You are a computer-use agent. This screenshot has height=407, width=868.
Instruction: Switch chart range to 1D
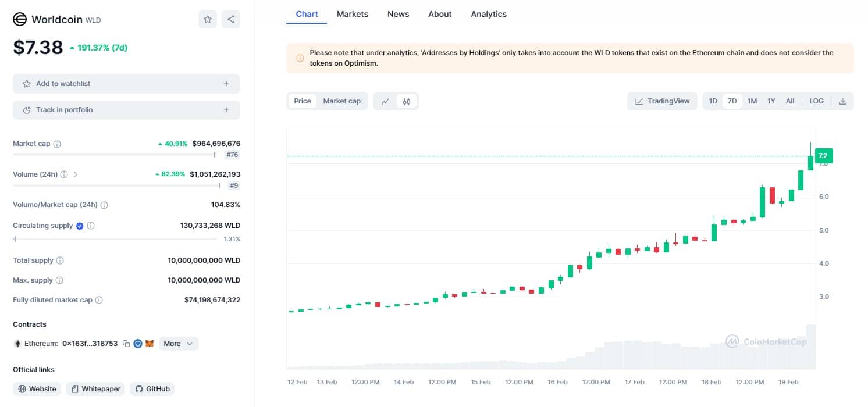(713, 101)
